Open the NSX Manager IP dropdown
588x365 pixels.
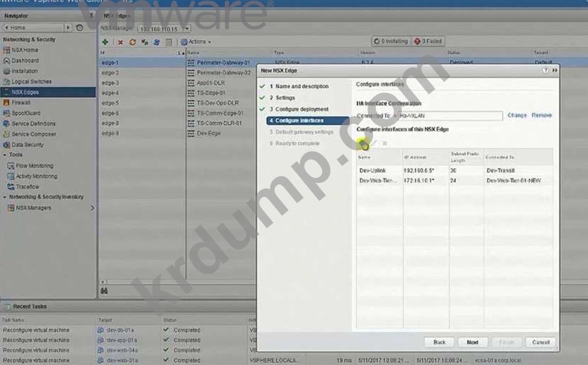pos(187,29)
